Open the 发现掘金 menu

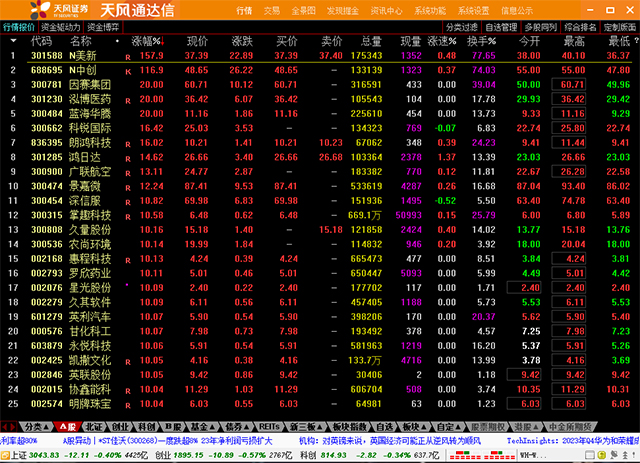point(343,11)
